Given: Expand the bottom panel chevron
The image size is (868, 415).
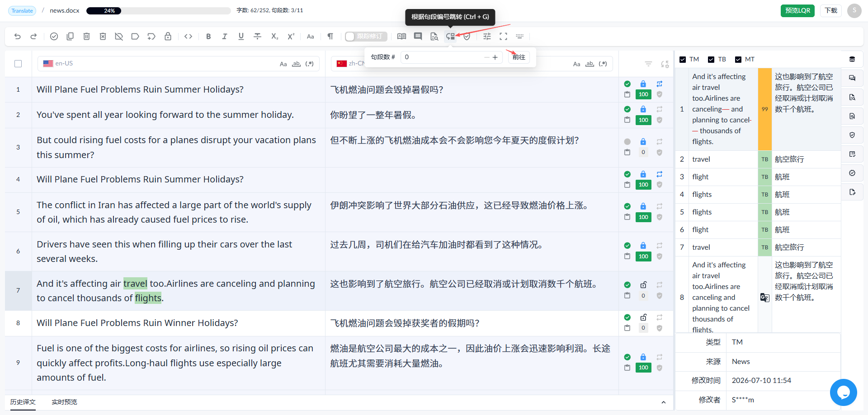Looking at the screenshot, I should [x=663, y=402].
